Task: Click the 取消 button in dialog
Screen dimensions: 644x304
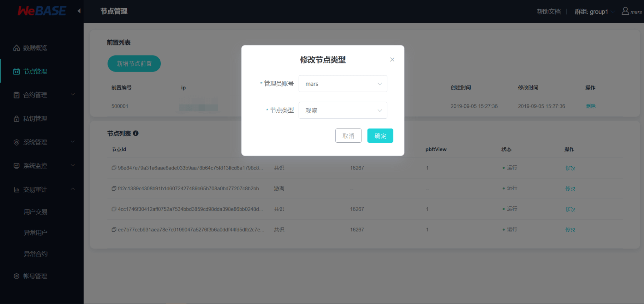Action: pyautogui.click(x=348, y=136)
